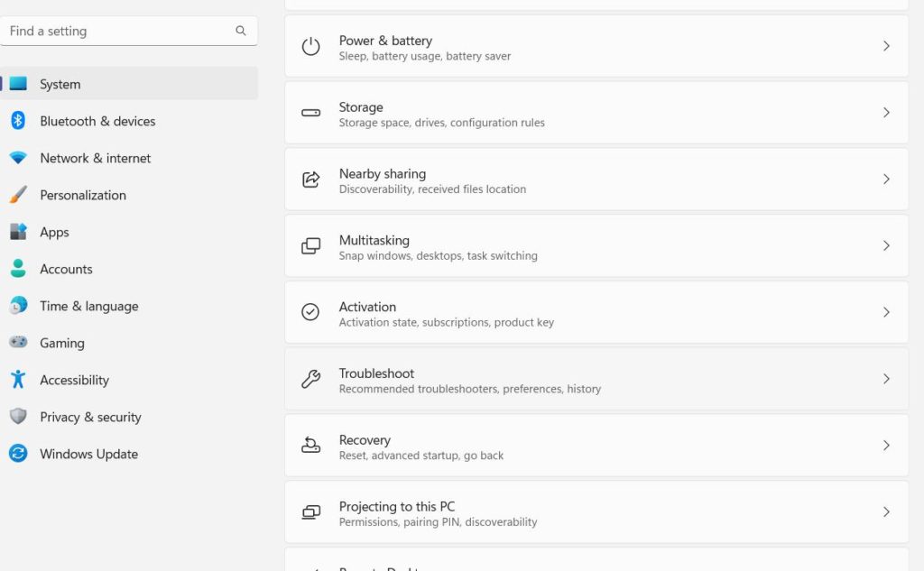Click the Accessibility figure icon
The width and height of the screenshot is (924, 571).
tap(18, 379)
